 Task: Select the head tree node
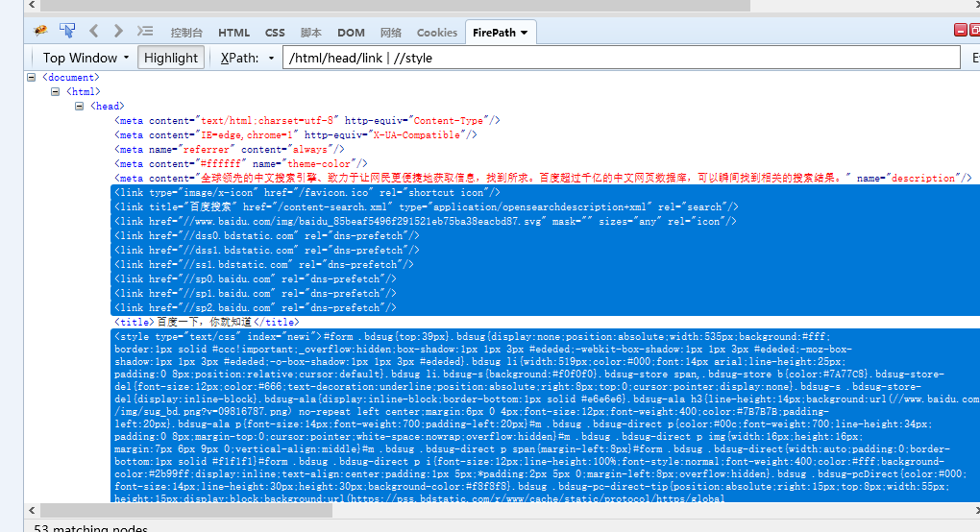point(107,107)
